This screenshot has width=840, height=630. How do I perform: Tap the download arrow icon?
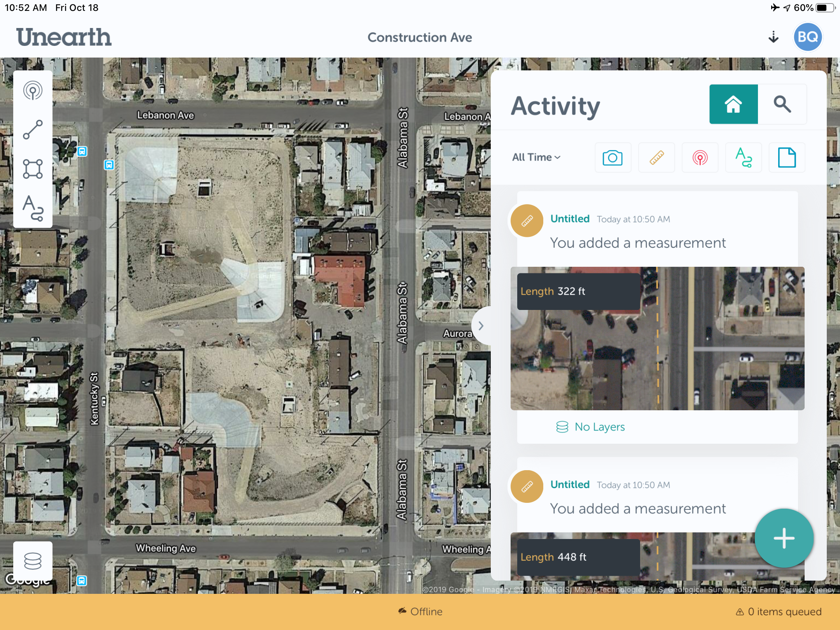(773, 37)
